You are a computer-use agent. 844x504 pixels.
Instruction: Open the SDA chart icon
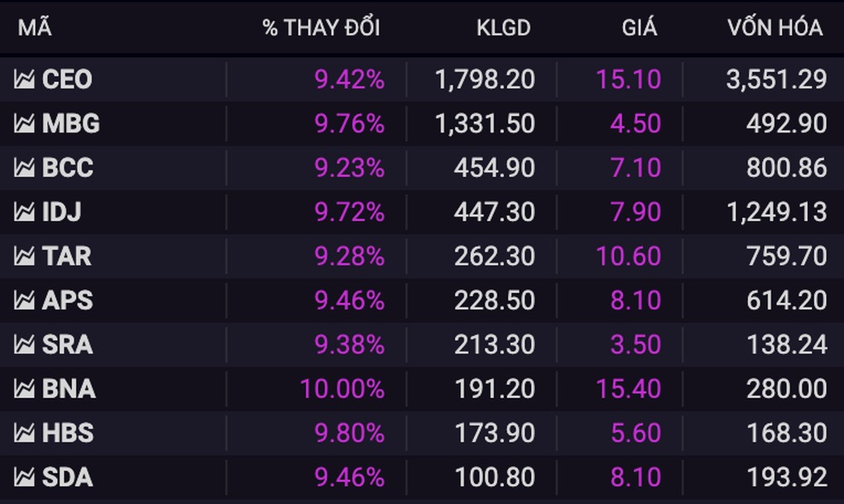pyautogui.click(x=24, y=478)
